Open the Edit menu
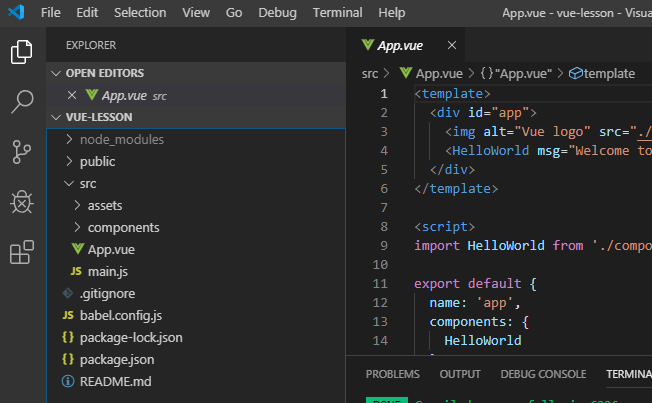 [87, 13]
